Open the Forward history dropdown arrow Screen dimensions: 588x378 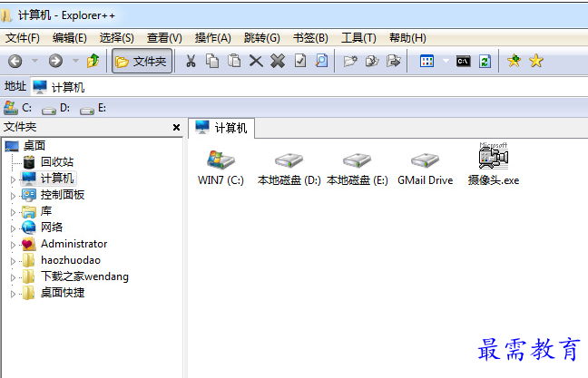click(x=75, y=61)
